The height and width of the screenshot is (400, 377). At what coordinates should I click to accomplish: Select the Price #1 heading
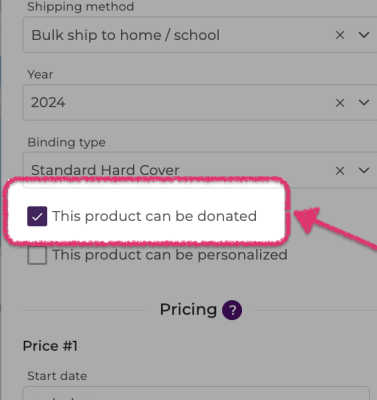[x=50, y=346]
